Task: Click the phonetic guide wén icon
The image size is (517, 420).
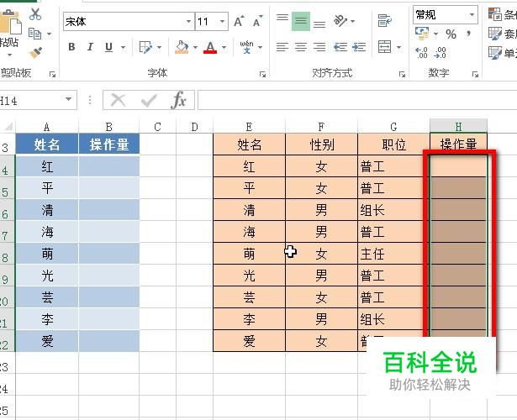Action: [x=246, y=47]
